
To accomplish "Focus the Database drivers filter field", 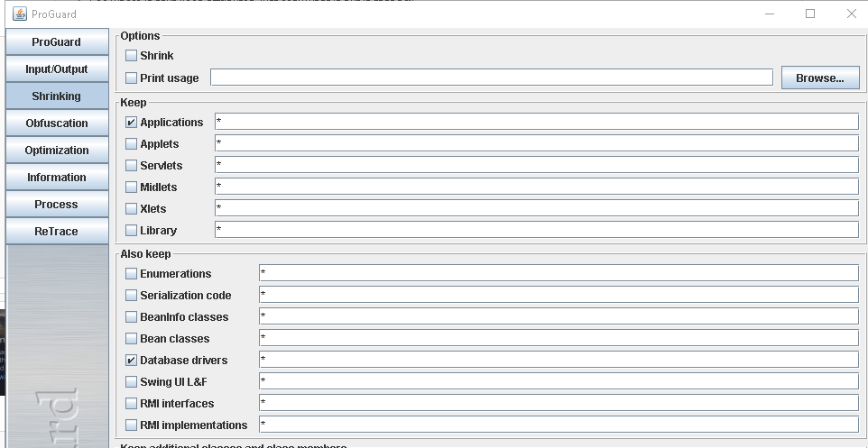I will (559, 360).
